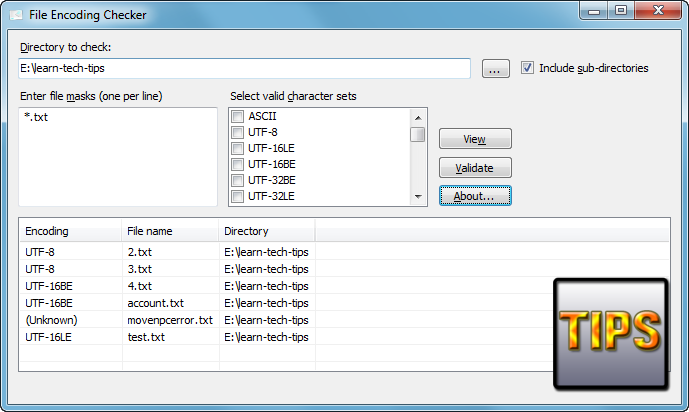Click the character set list up arrow
This screenshot has height=412, width=689.
tap(418, 118)
